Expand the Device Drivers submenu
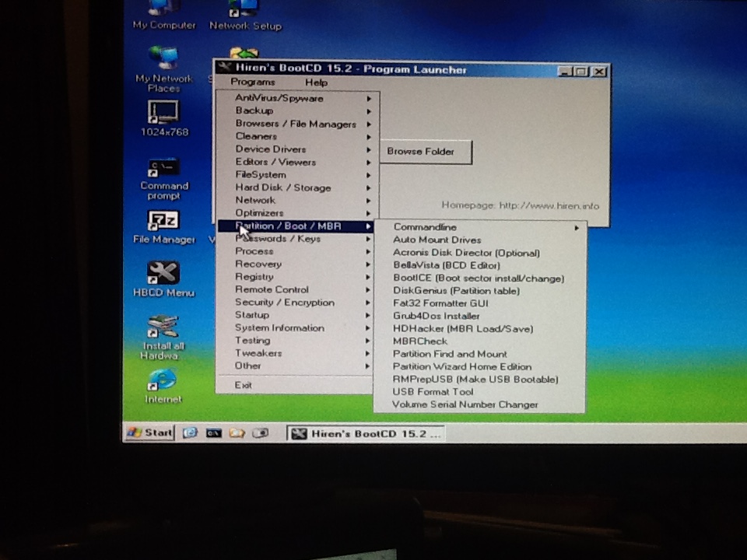The image size is (747, 560). click(297, 149)
